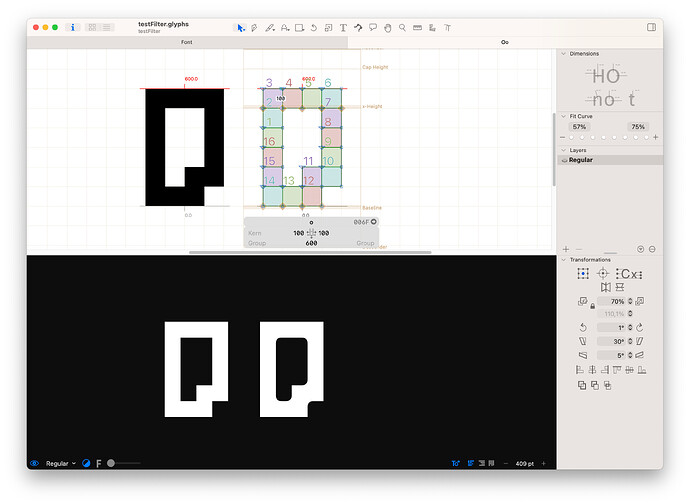Click the preview size slider

(x=110, y=463)
